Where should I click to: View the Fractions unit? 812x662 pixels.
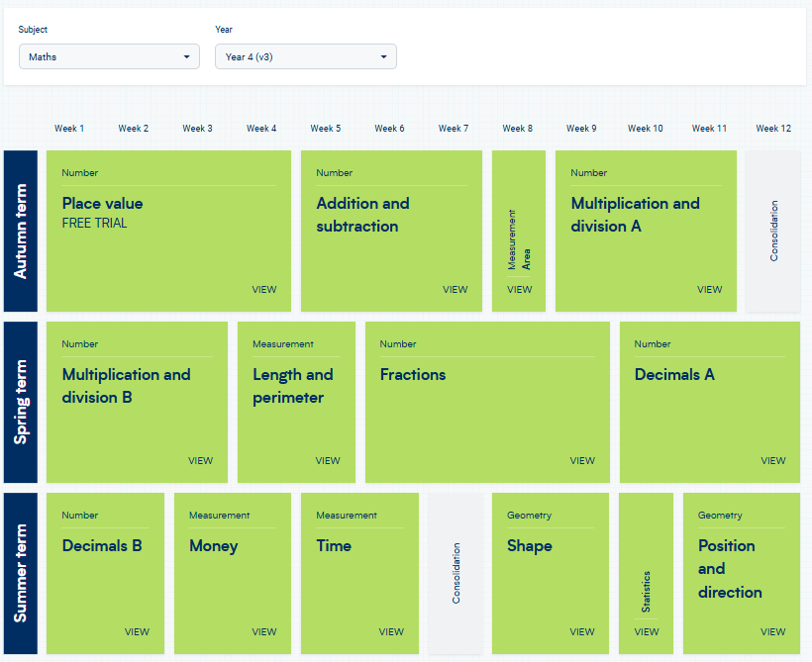point(582,461)
